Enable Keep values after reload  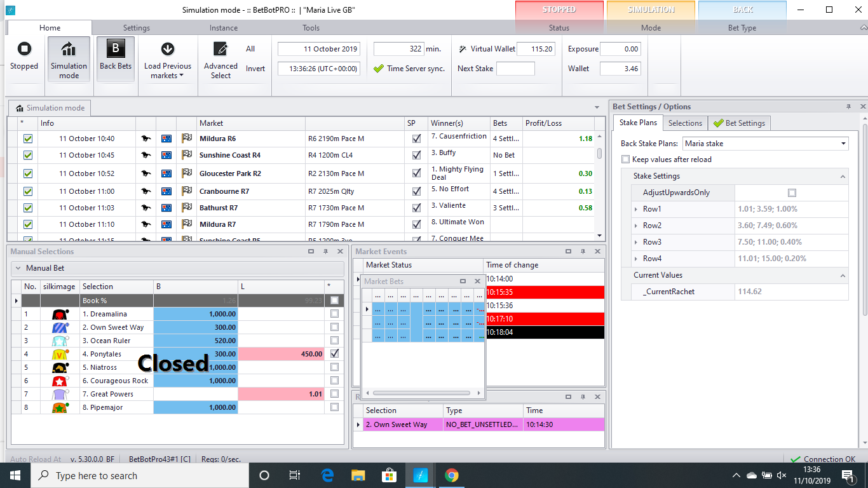coord(626,159)
